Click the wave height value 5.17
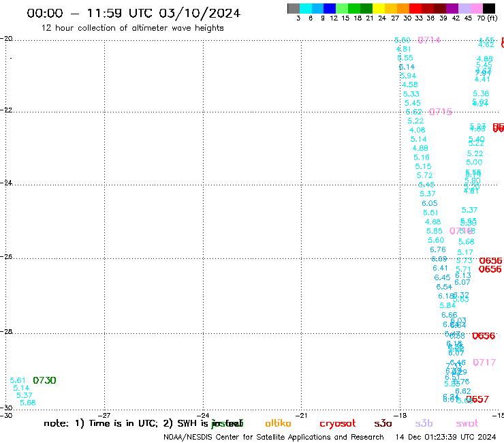Screen dimensions: 504x443 point(465,253)
